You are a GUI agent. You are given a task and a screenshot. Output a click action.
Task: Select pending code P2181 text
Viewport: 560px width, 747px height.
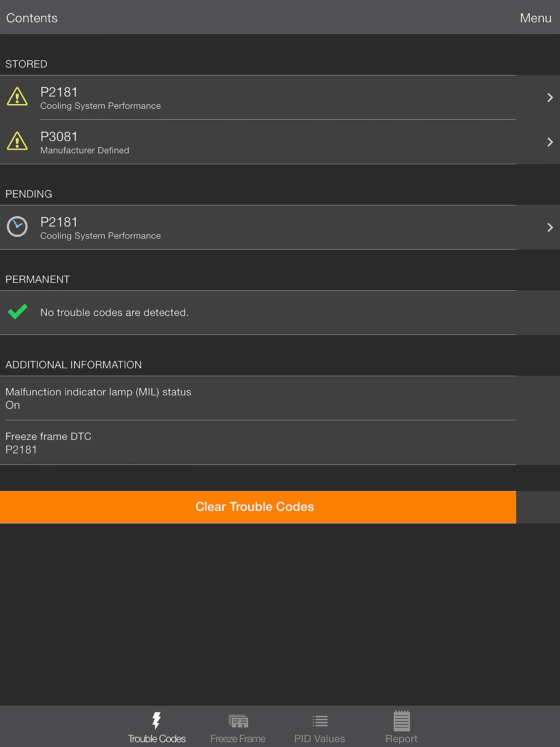pos(59,222)
